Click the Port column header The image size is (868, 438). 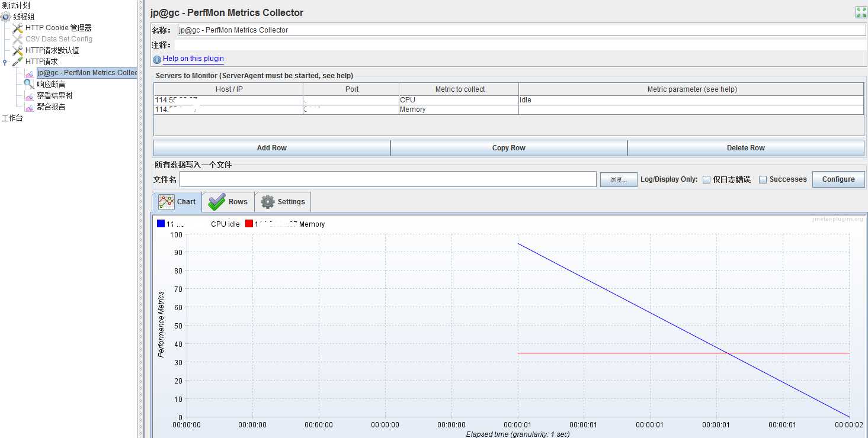[351, 89]
